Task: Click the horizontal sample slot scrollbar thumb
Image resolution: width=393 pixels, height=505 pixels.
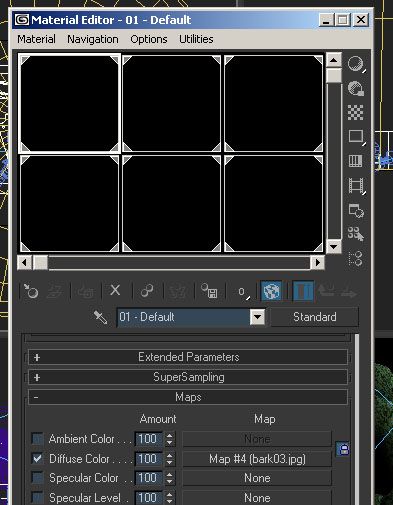Action: pyautogui.click(x=41, y=263)
